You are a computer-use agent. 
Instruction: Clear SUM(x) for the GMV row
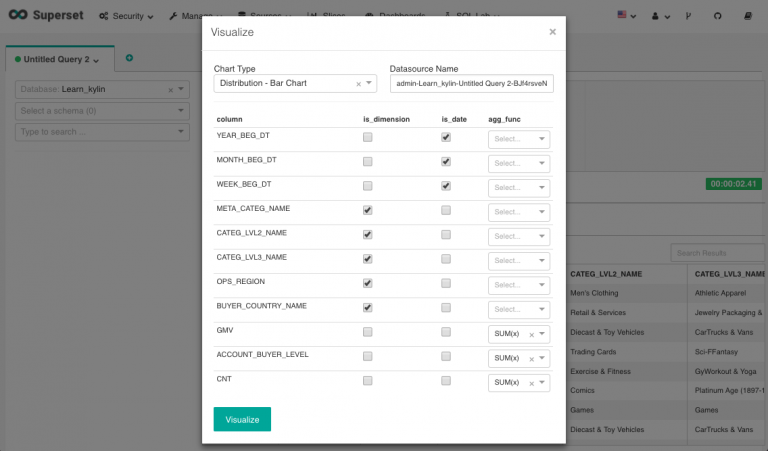(x=532, y=334)
